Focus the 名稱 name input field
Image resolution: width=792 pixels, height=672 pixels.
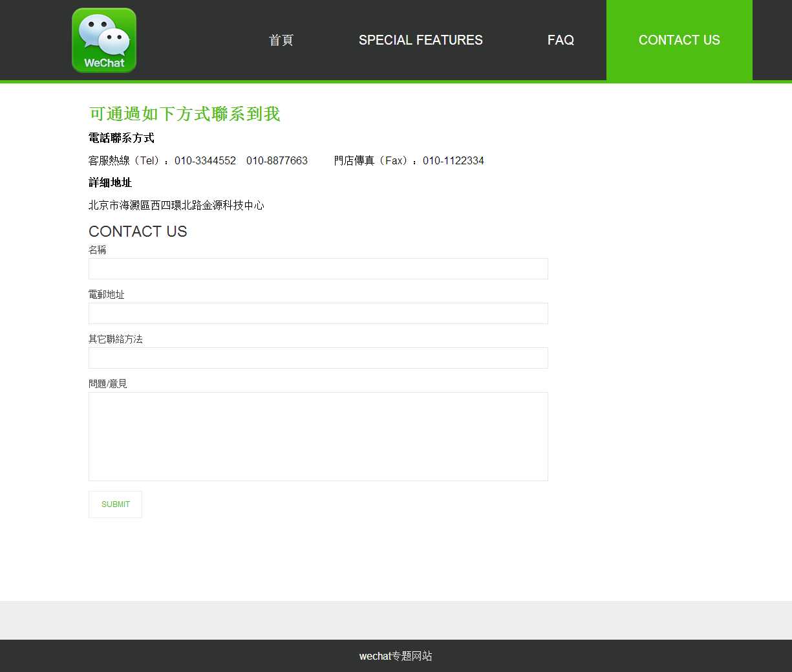tap(318, 269)
